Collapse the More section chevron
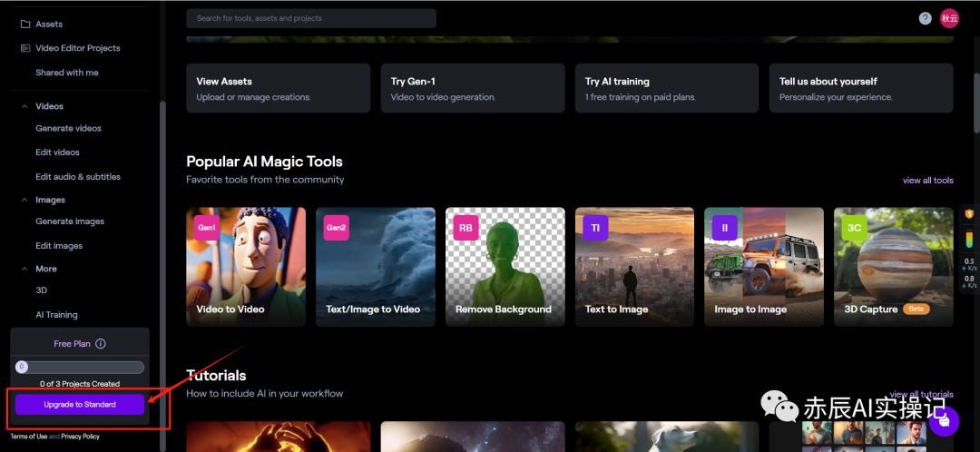This screenshot has width=980, height=452. [x=25, y=269]
